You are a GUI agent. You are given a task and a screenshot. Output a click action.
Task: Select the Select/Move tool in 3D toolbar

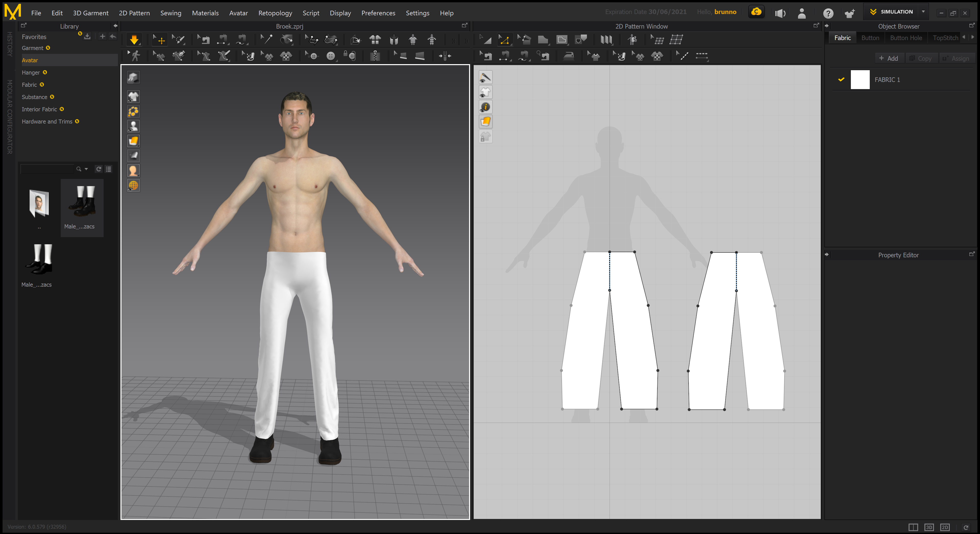click(x=159, y=40)
